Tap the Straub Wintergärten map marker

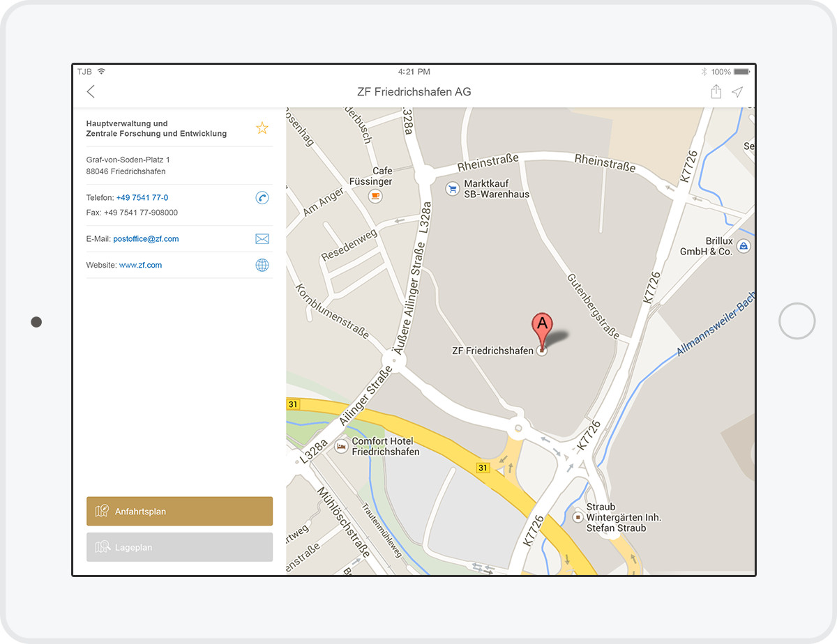point(576,516)
